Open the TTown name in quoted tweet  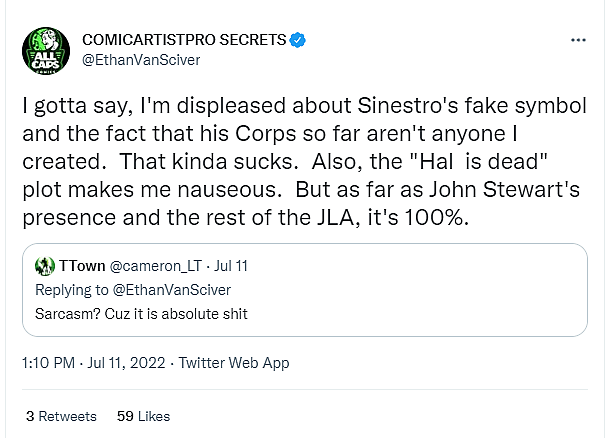point(78,266)
